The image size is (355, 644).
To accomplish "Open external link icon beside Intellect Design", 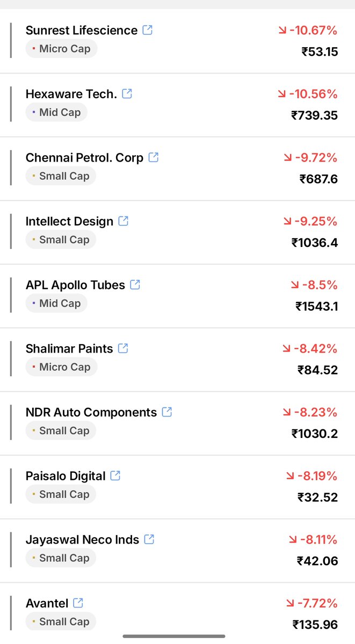I will (x=124, y=221).
